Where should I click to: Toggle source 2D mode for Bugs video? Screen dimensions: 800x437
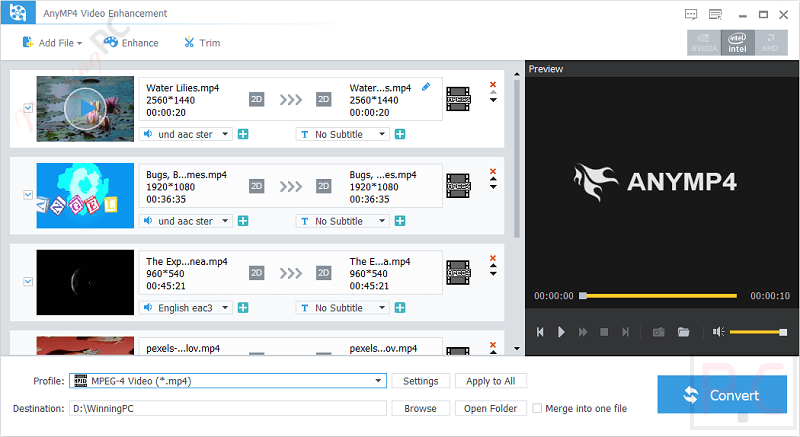tap(257, 186)
